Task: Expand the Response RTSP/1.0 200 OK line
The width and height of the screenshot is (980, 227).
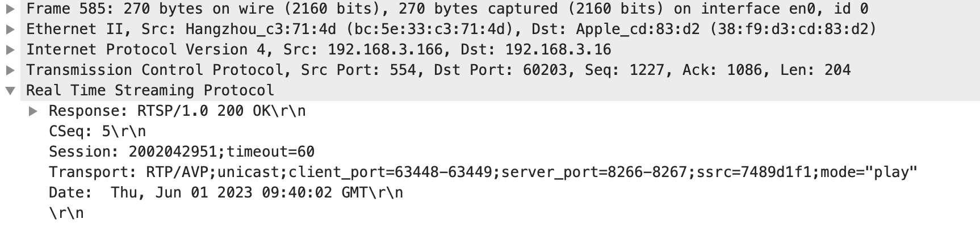Action: [x=33, y=111]
